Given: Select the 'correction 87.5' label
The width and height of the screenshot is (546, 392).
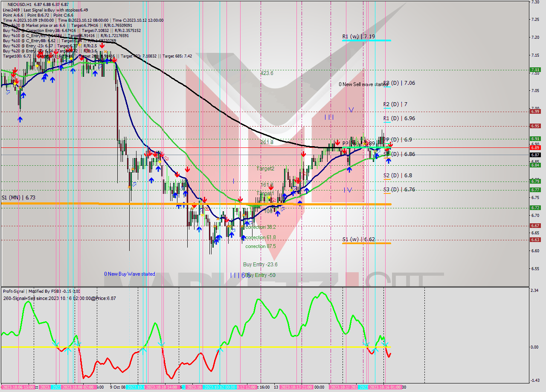Looking at the screenshot, I should [x=260, y=246].
